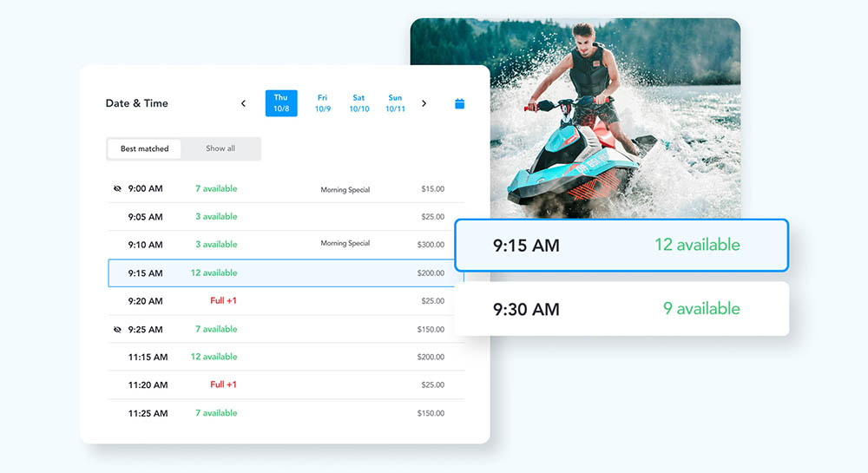Click the jet ski rider photo
Screen dimensions: 868x473
pyautogui.click(x=575, y=118)
